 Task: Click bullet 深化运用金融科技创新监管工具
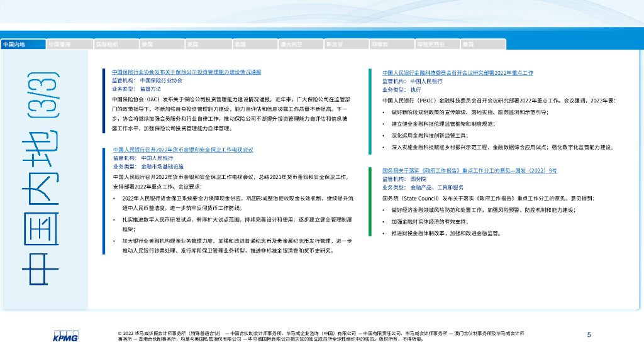click(x=430, y=136)
